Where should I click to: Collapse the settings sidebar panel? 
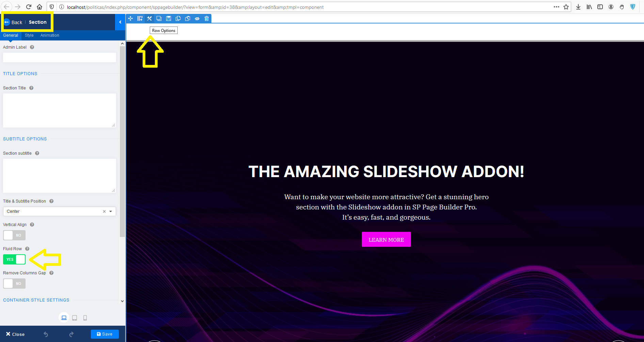pyautogui.click(x=120, y=22)
